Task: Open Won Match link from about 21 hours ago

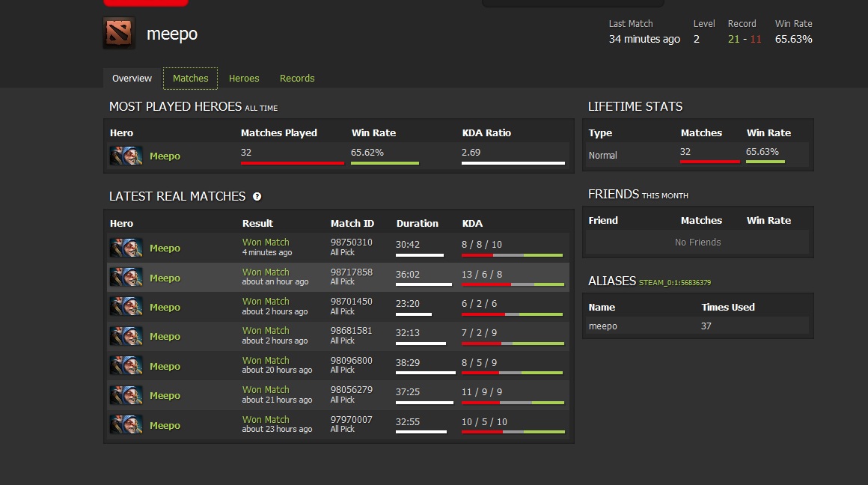Action: click(x=266, y=390)
